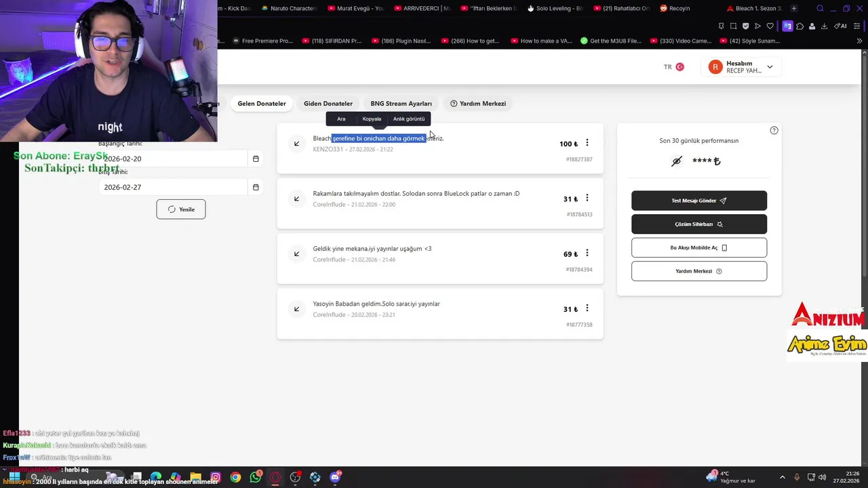
Task: Click the end date field showing 2026-02-27
Action: point(174,187)
